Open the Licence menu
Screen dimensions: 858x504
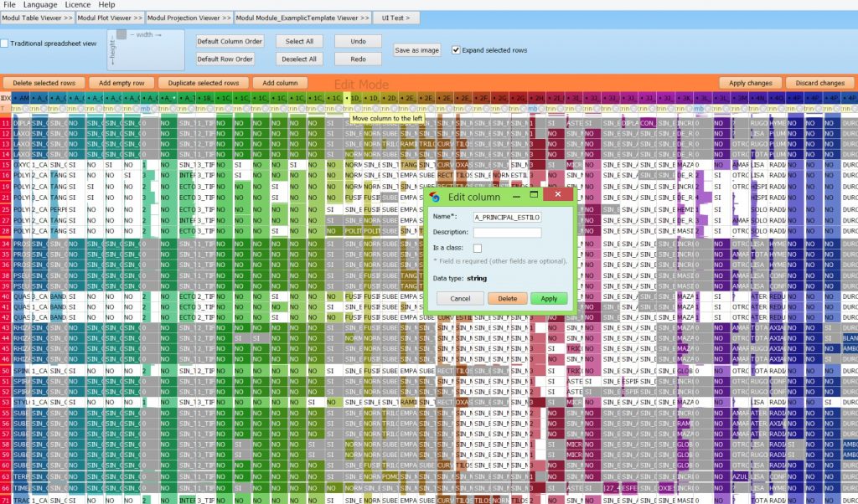click(x=77, y=5)
